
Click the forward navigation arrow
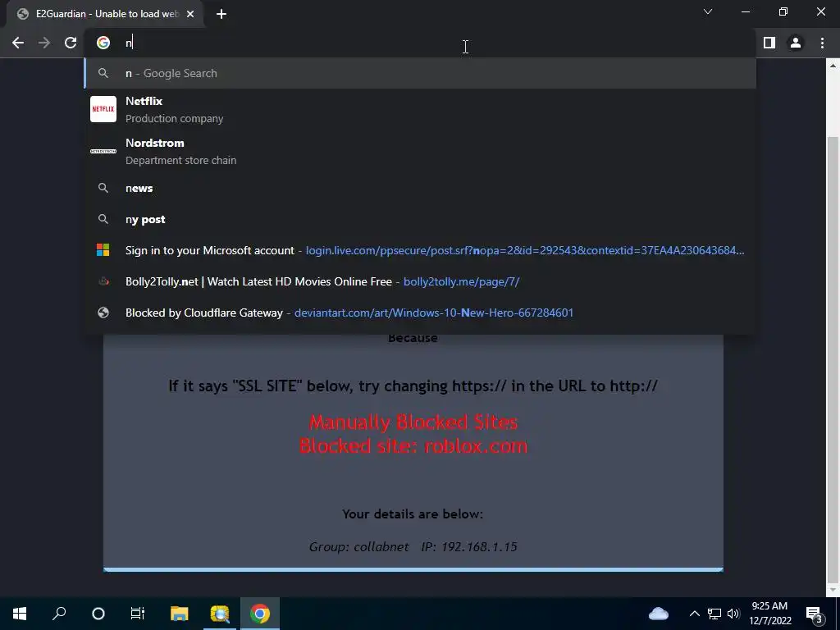[x=44, y=43]
